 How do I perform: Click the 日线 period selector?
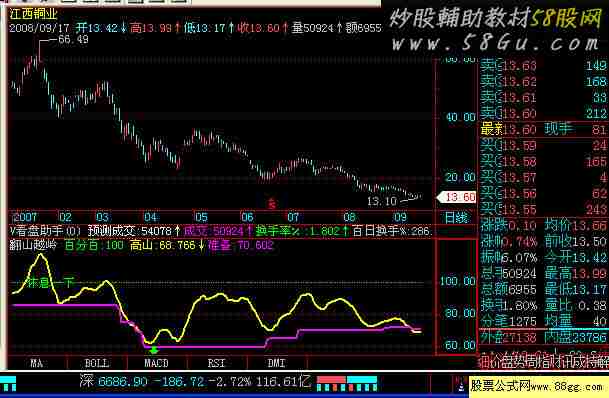457,217
